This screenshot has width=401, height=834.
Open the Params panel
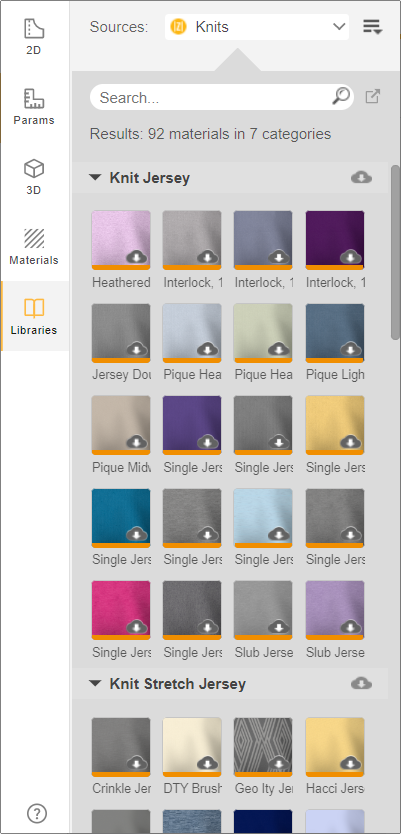[34, 107]
